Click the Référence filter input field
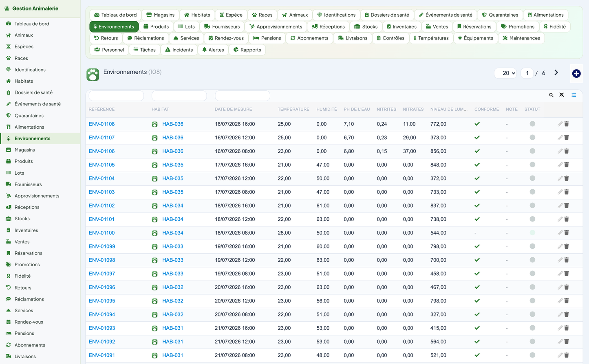Viewport: 589px width, 364px height. coord(116,96)
